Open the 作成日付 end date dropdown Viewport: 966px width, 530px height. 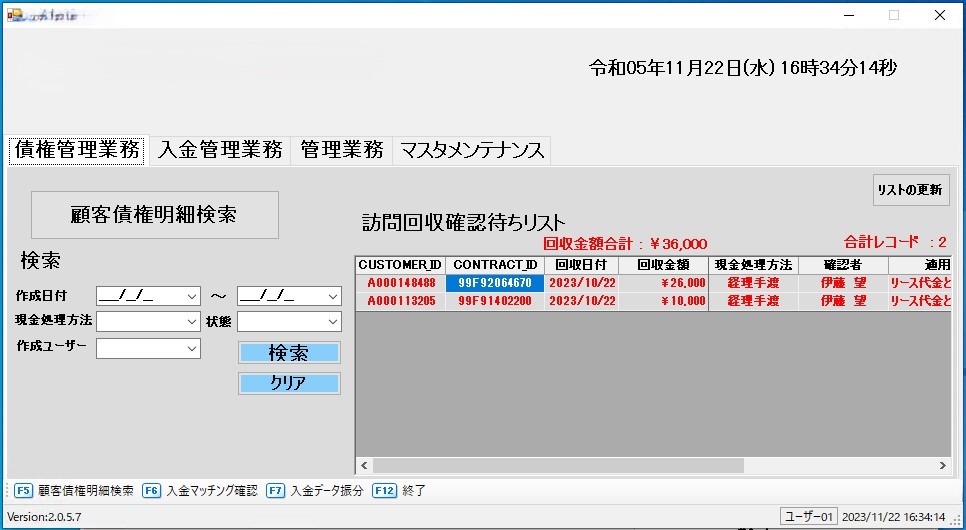click(333, 296)
